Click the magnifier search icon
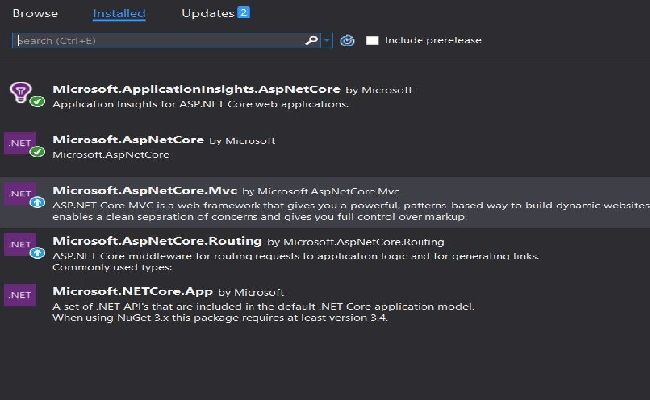The image size is (650, 400). click(311, 40)
